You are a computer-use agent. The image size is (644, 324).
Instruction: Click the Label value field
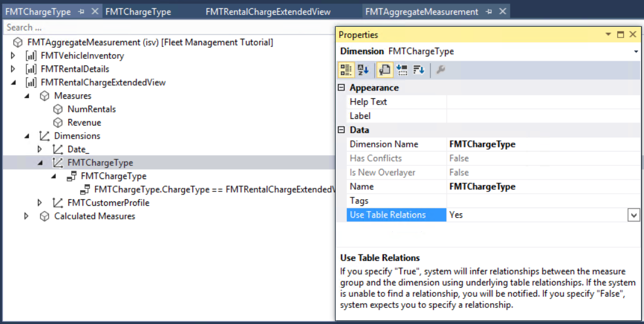[x=543, y=116]
